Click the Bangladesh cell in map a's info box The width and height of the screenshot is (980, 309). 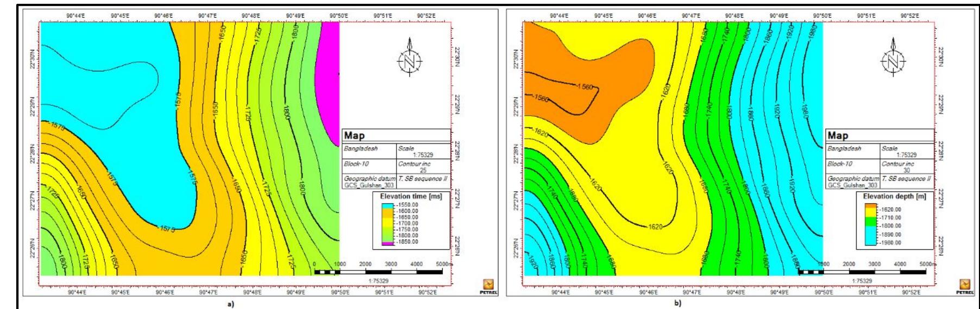tap(369, 151)
